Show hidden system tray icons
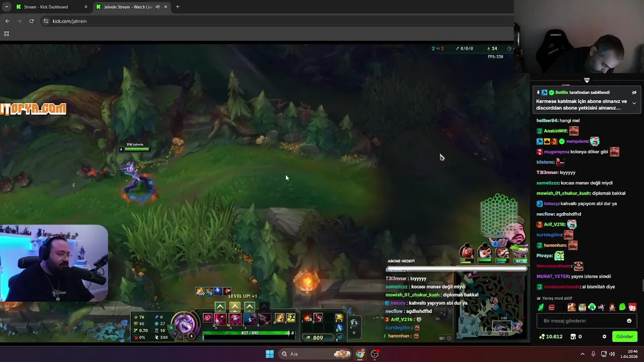644x362 pixels. click(x=583, y=354)
